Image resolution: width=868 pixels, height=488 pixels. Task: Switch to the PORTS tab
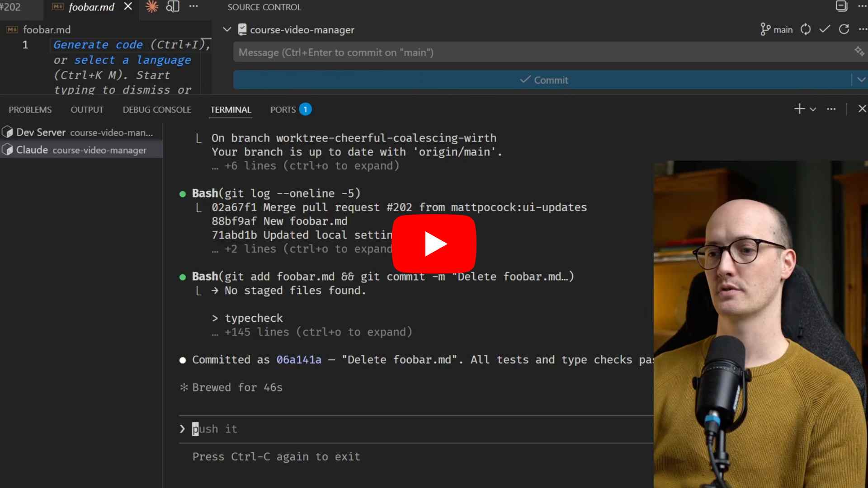(x=283, y=110)
